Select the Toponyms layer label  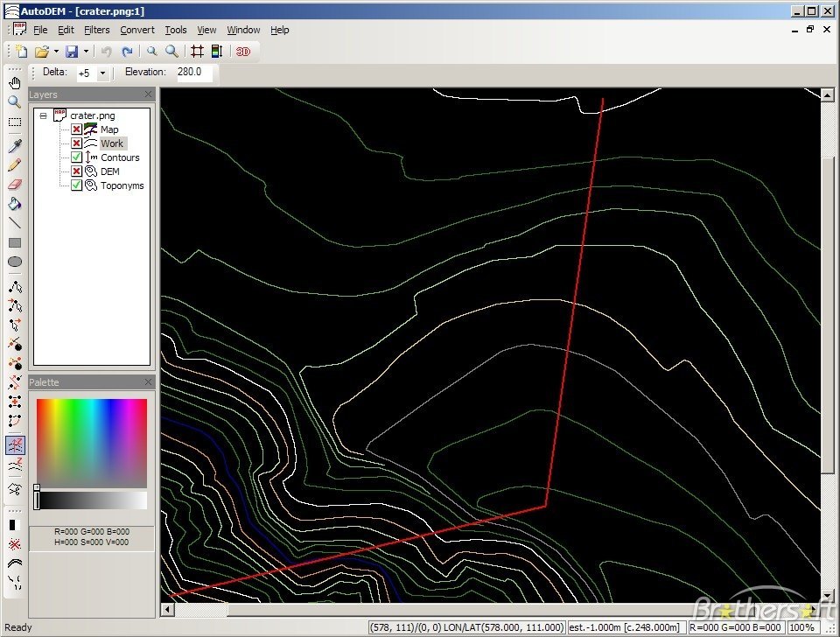click(x=122, y=185)
